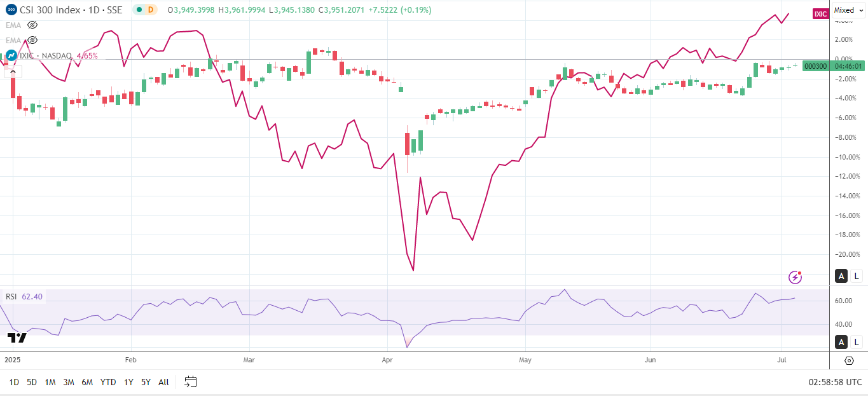
Task: Click the Jun label on time axis
Action: coord(651,360)
